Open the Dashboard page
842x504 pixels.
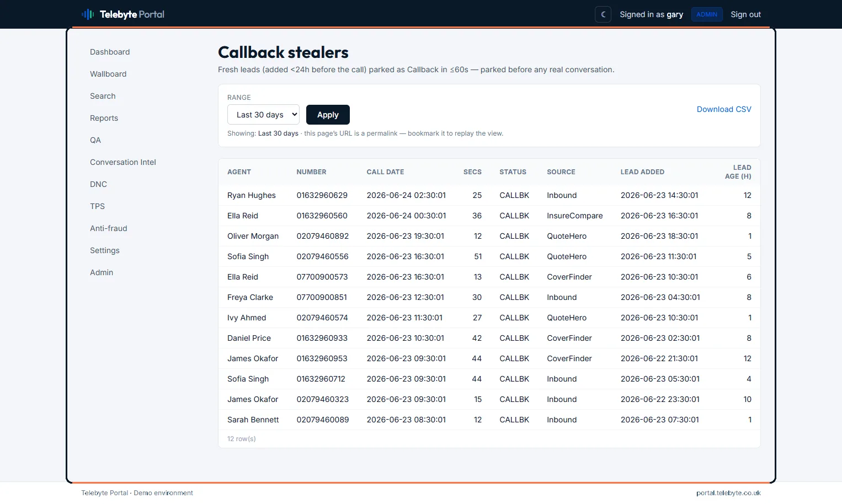point(110,52)
